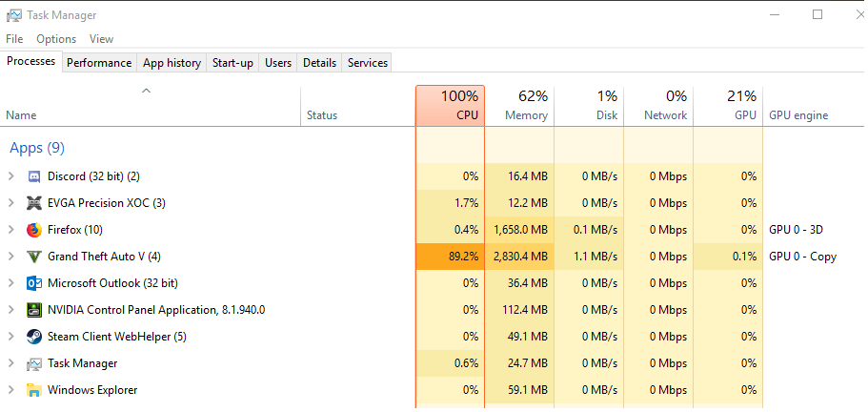Viewport: 868px width, 412px height.
Task: Click the GPU 0 - Copy cell
Action: pyautogui.click(x=802, y=257)
